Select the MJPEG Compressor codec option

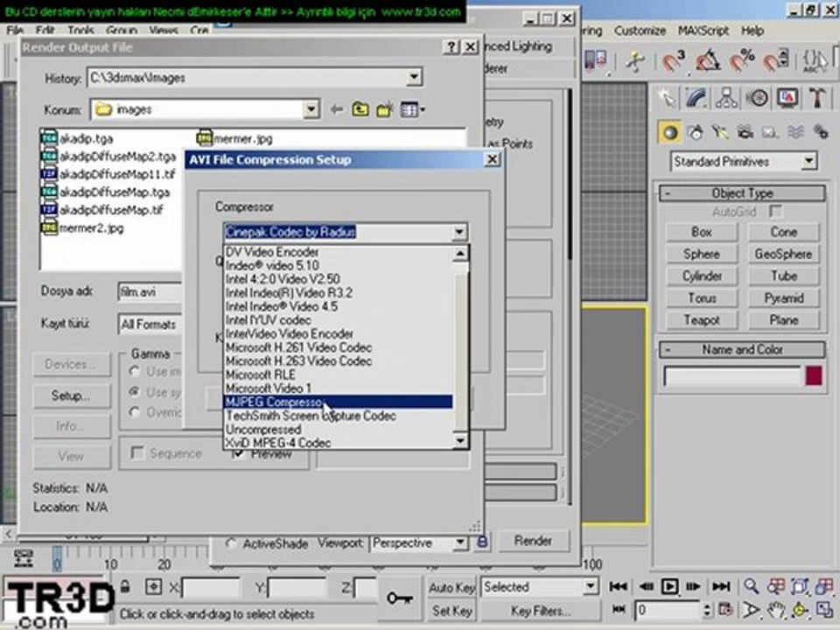(338, 402)
